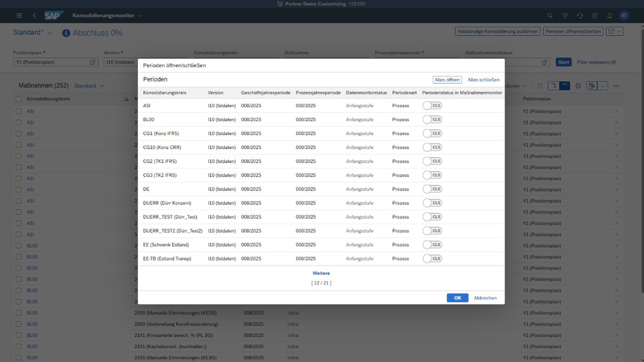Click the Alles schließen button
Screen dimensions: 644x362
coord(483,80)
